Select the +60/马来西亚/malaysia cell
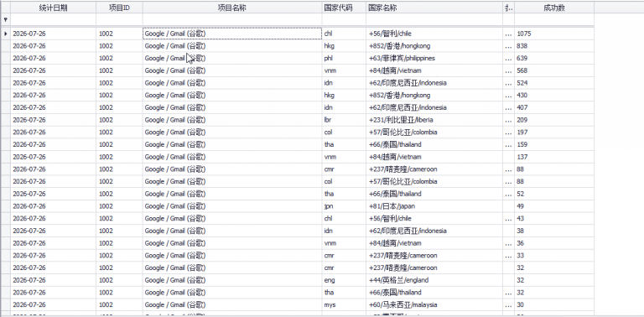The height and width of the screenshot is (317, 644). (x=434, y=304)
